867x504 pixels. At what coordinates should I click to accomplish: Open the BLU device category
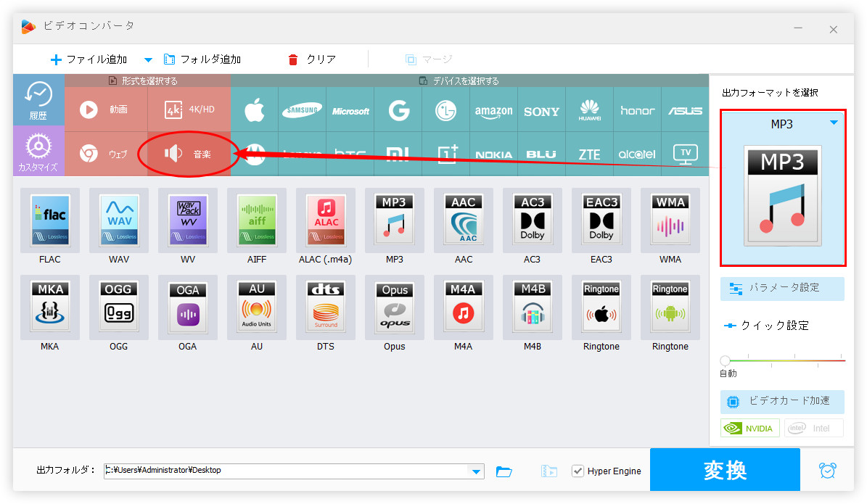click(x=541, y=154)
